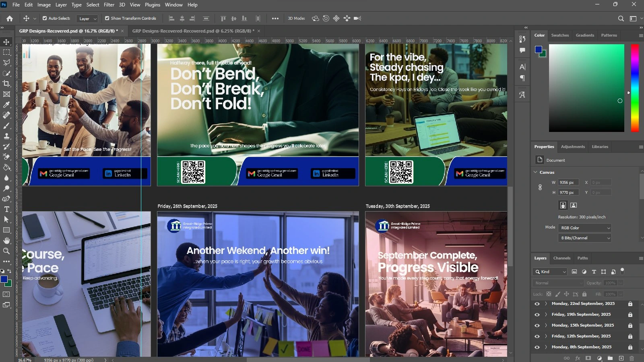Open the Image menu

click(44, 5)
